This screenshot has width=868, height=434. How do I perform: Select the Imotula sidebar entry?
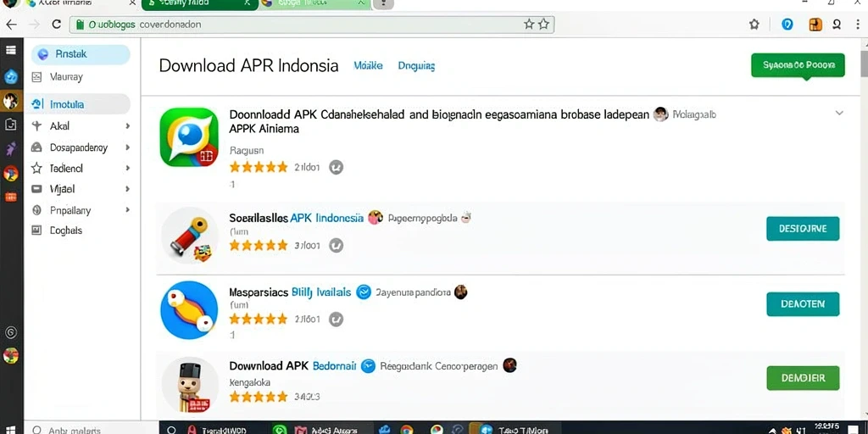pos(81,104)
